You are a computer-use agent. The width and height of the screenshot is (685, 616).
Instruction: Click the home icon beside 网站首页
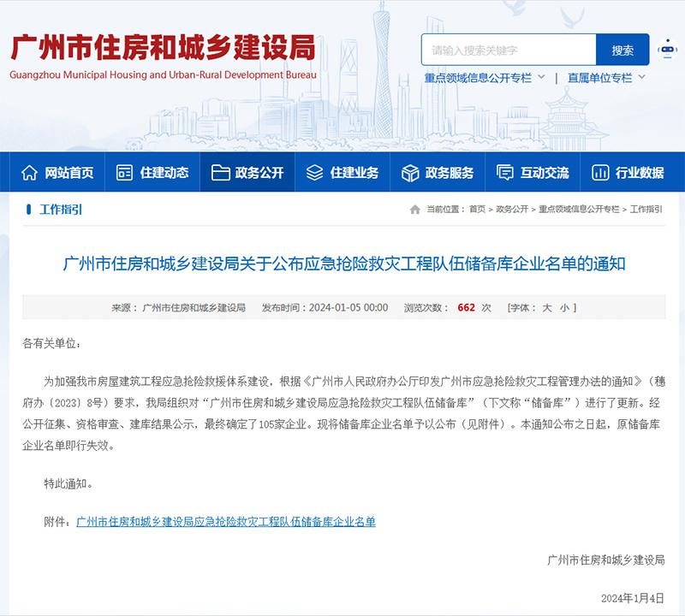29,173
